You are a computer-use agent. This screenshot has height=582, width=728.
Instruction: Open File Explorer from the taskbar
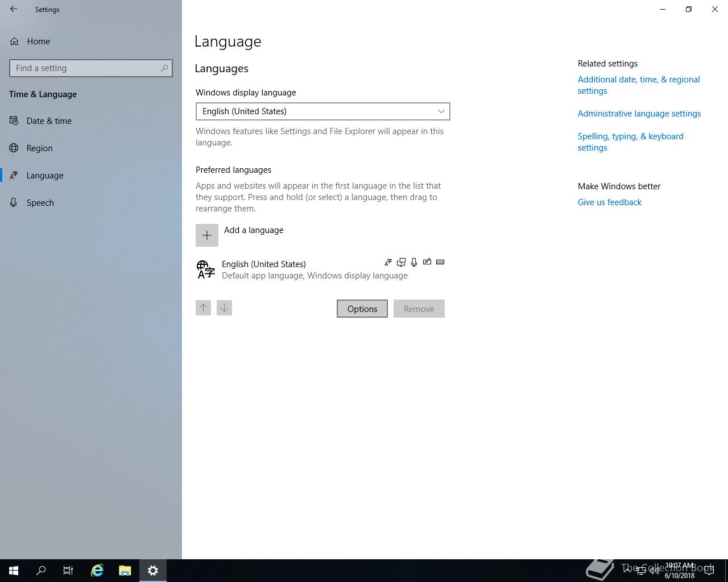click(125, 571)
